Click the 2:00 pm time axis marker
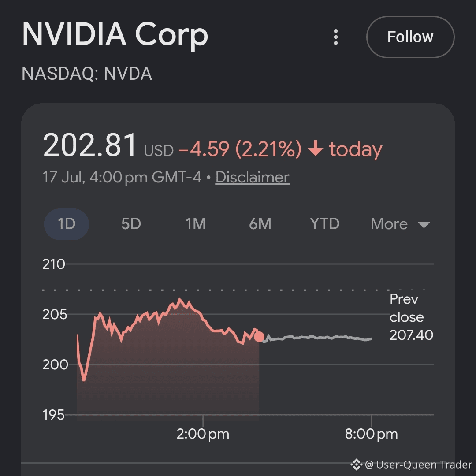 [203, 434]
